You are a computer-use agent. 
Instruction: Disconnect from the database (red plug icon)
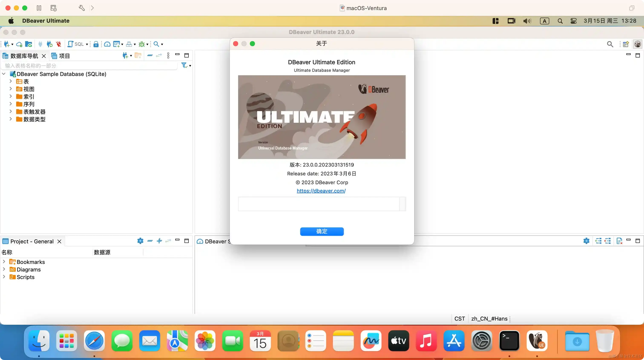[58, 44]
